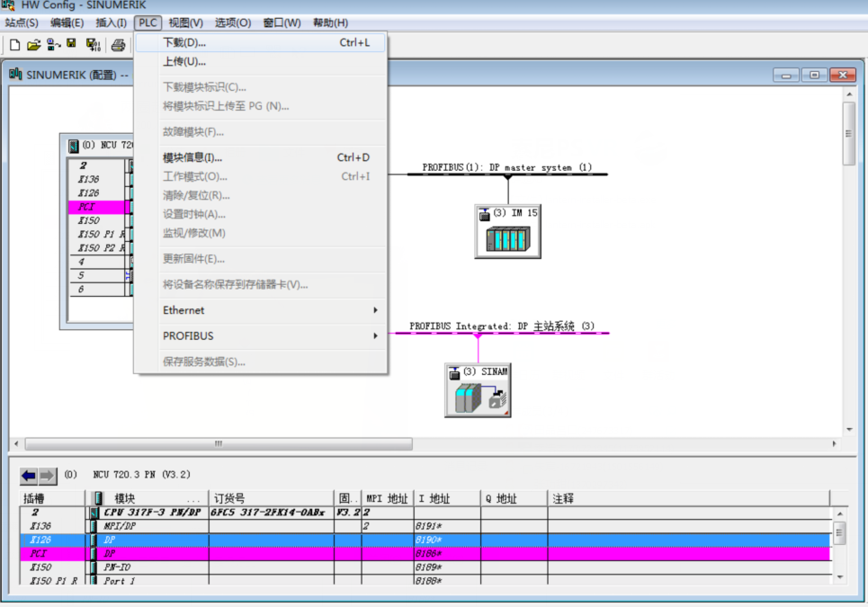The height and width of the screenshot is (607, 868).
Task: Select the CPU 317F-3 PN/DP table row
Action: point(425,513)
